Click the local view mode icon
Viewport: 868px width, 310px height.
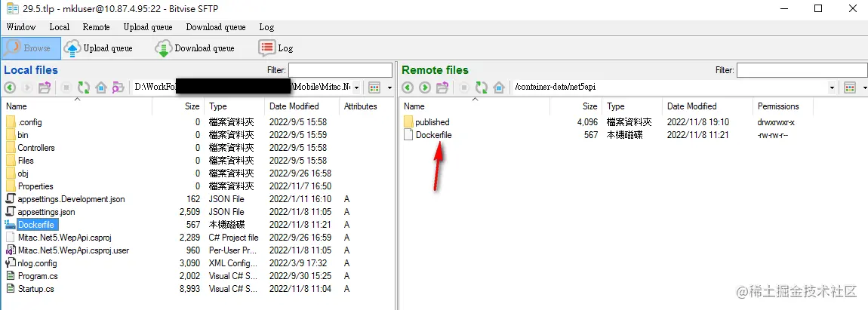pos(375,87)
